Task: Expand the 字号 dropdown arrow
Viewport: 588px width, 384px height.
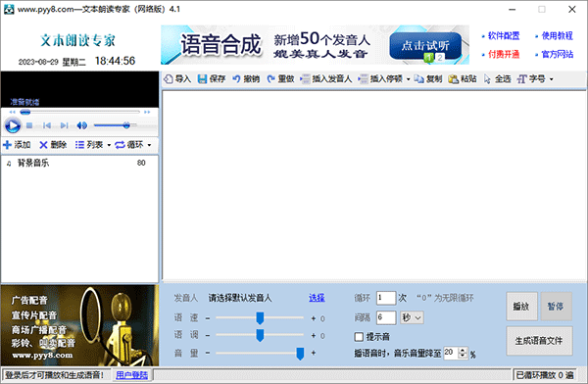Action: (x=551, y=79)
